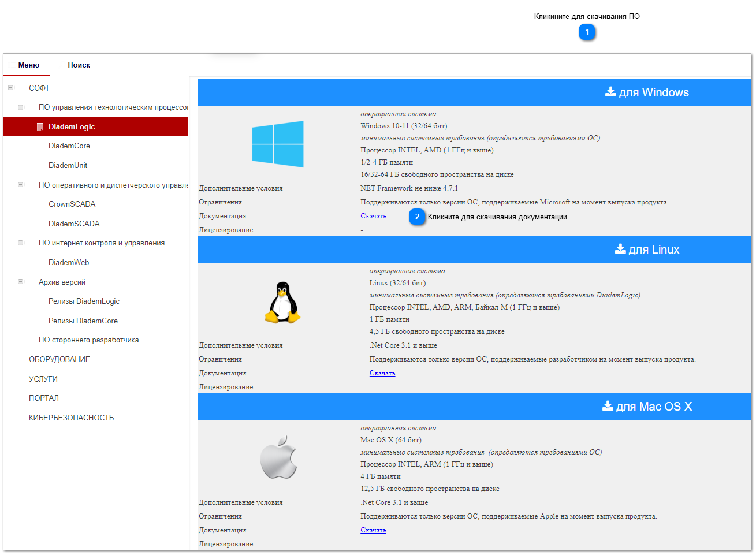
Task: Click the Linux penguin logo
Action: point(282,302)
